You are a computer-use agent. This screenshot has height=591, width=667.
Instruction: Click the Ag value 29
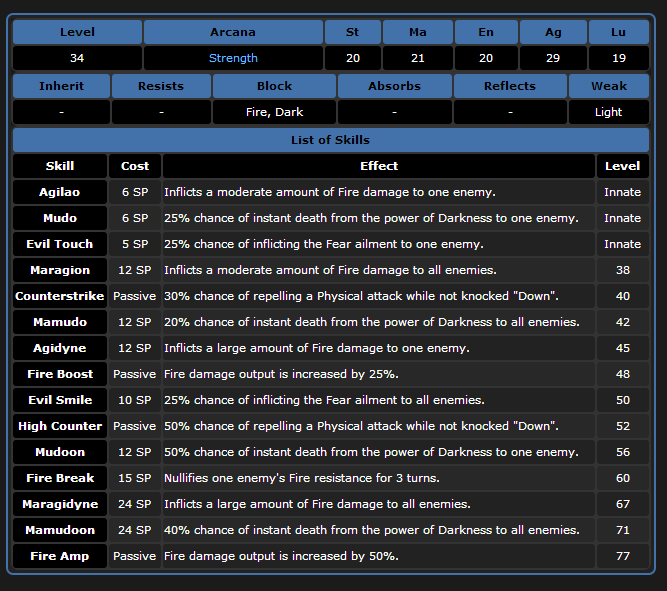pos(553,58)
